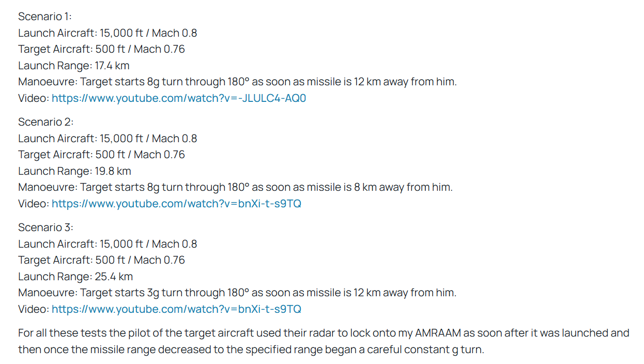Click the Target Aircraft line under Scenario 2

tap(101, 155)
